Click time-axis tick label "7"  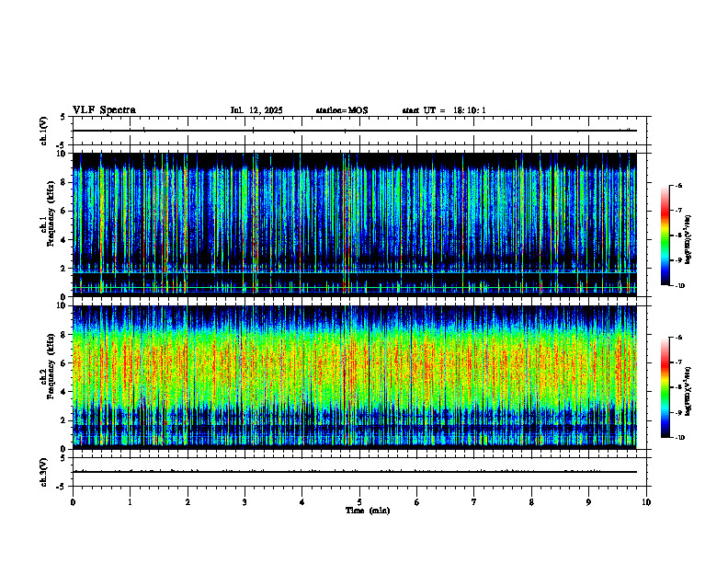click(474, 502)
